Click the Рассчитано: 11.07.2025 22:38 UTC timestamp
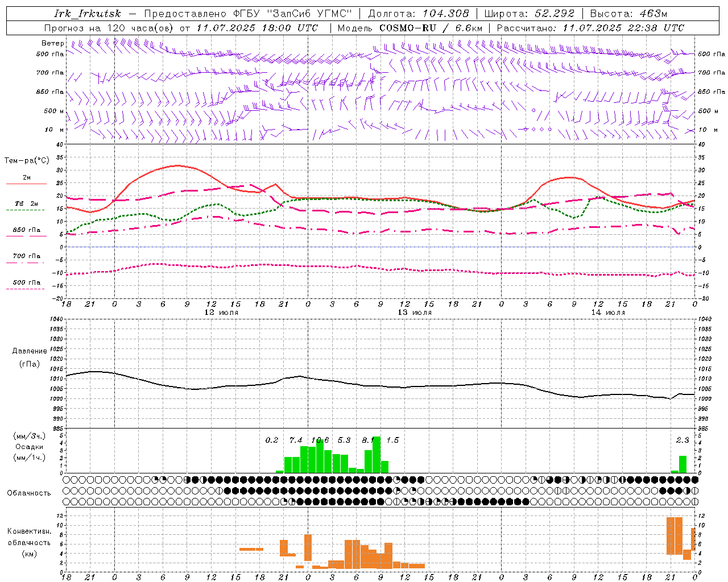This screenshot has height=582, width=728. coord(590,28)
